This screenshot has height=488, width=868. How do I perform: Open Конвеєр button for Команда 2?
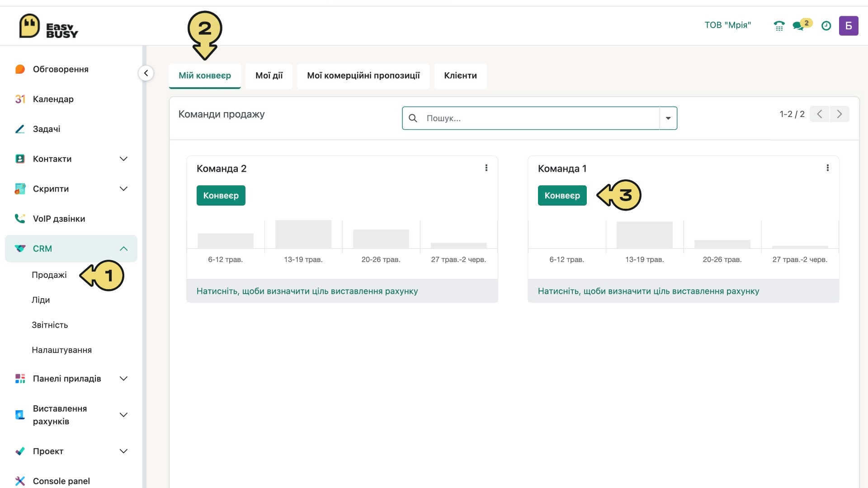[x=221, y=196]
